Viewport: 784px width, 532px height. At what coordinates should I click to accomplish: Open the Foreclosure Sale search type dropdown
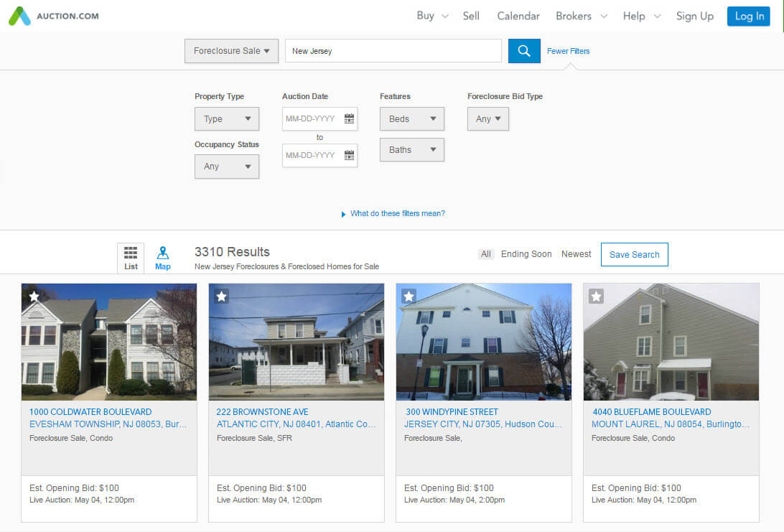point(231,50)
